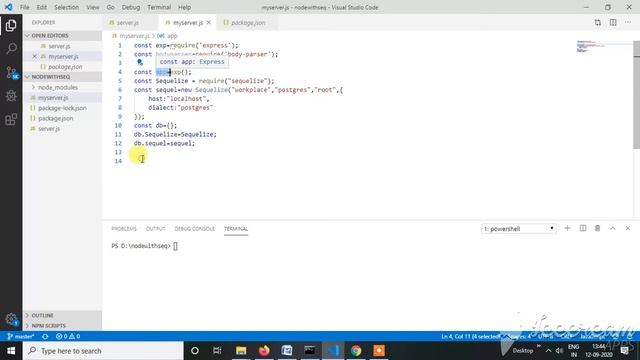This screenshot has width=640, height=360.
Task: Switch to the package.json editor tab
Action: pyautogui.click(x=248, y=23)
